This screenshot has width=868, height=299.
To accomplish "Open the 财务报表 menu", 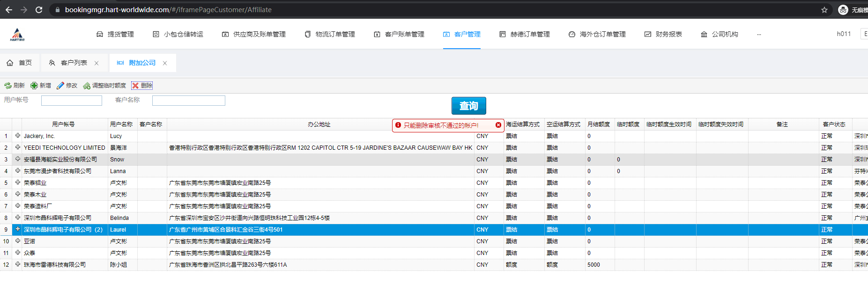I will [x=663, y=35].
